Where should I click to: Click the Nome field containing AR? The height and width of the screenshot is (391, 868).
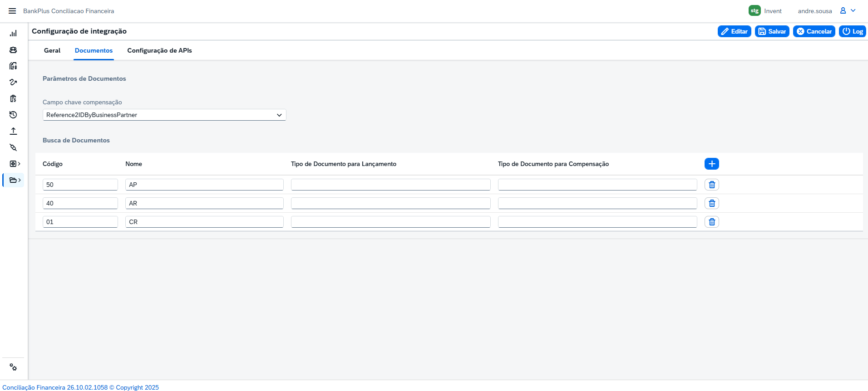pyautogui.click(x=205, y=203)
